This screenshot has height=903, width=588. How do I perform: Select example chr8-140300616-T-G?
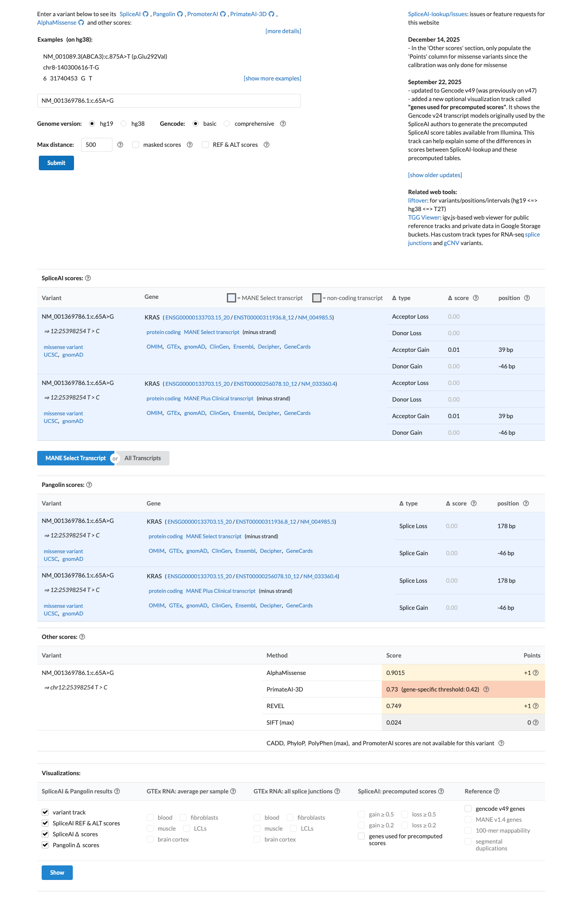pyautogui.click(x=71, y=68)
